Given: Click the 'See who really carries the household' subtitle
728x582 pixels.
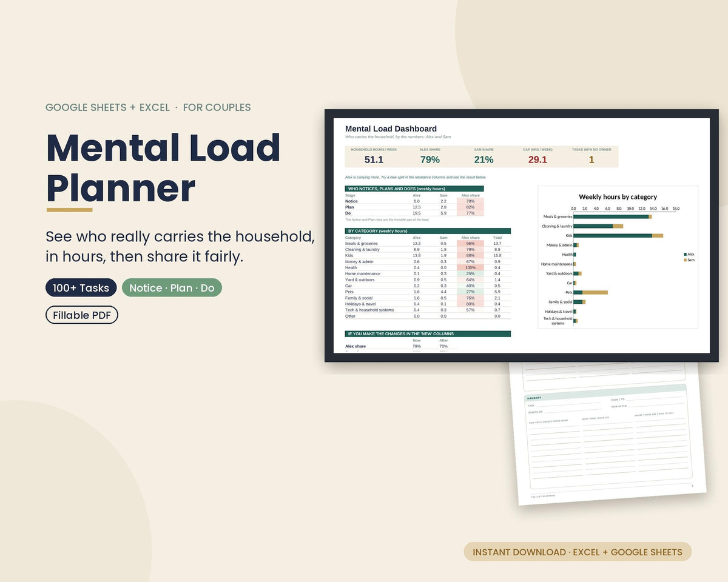Looking at the screenshot, I should [180, 246].
